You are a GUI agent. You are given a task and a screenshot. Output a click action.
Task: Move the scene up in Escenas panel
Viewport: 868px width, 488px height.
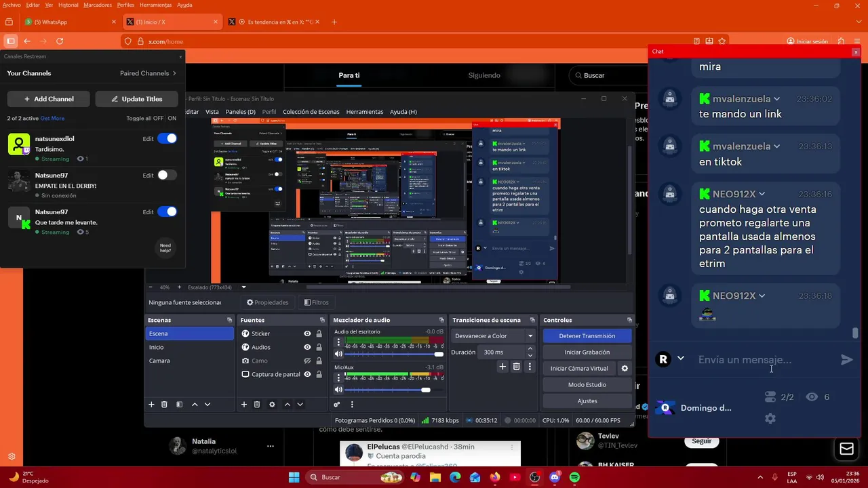[195, 405]
